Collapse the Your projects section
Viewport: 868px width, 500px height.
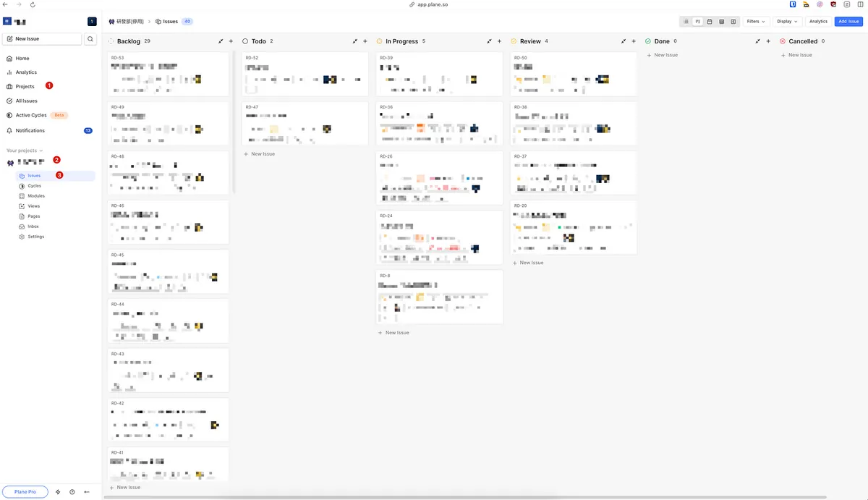pyautogui.click(x=25, y=151)
